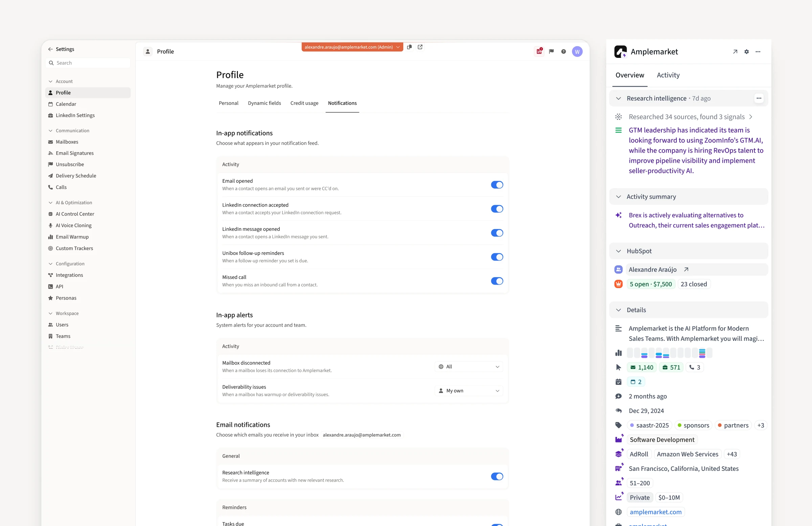Screen dimensions: 812x526
Task: Click the 23 closed deals badge
Action: click(694, 284)
